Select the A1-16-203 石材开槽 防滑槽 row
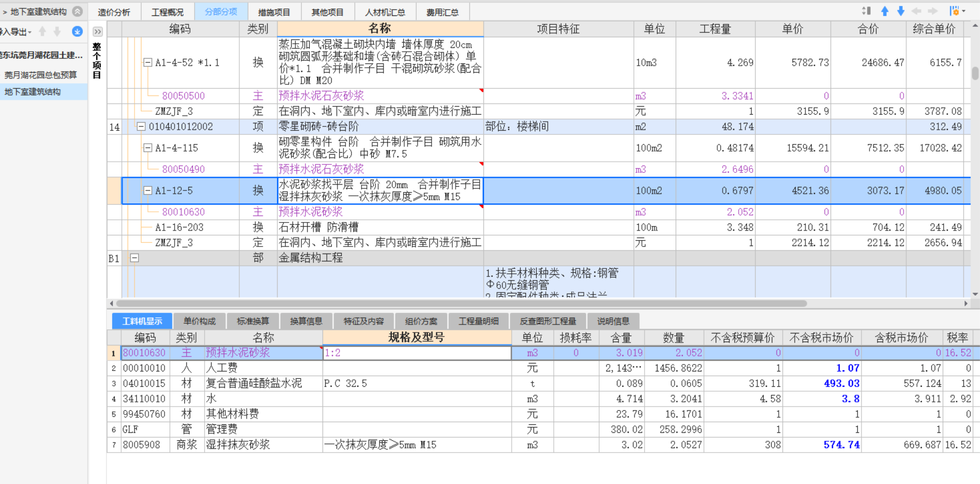This screenshot has width=980, height=484. pyautogui.click(x=538, y=227)
